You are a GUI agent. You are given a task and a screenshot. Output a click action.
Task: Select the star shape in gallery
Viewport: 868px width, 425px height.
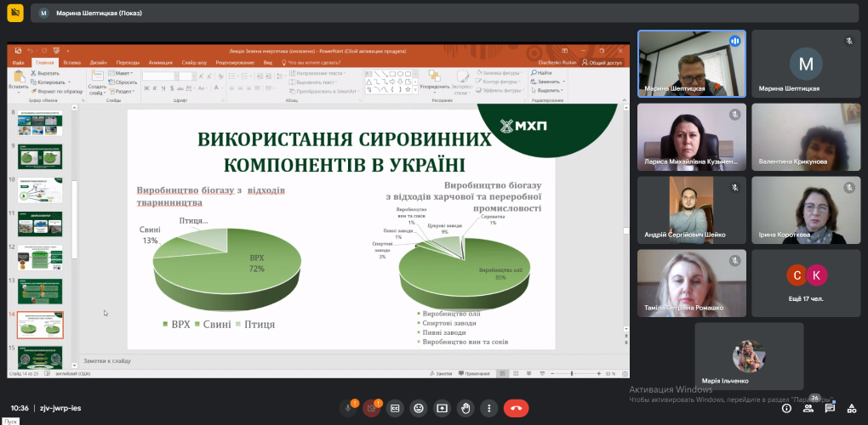408,89
